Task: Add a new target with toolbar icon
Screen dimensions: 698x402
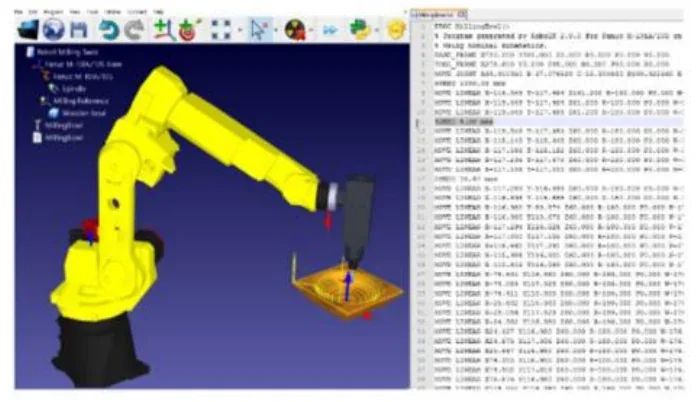Action: 190,30
